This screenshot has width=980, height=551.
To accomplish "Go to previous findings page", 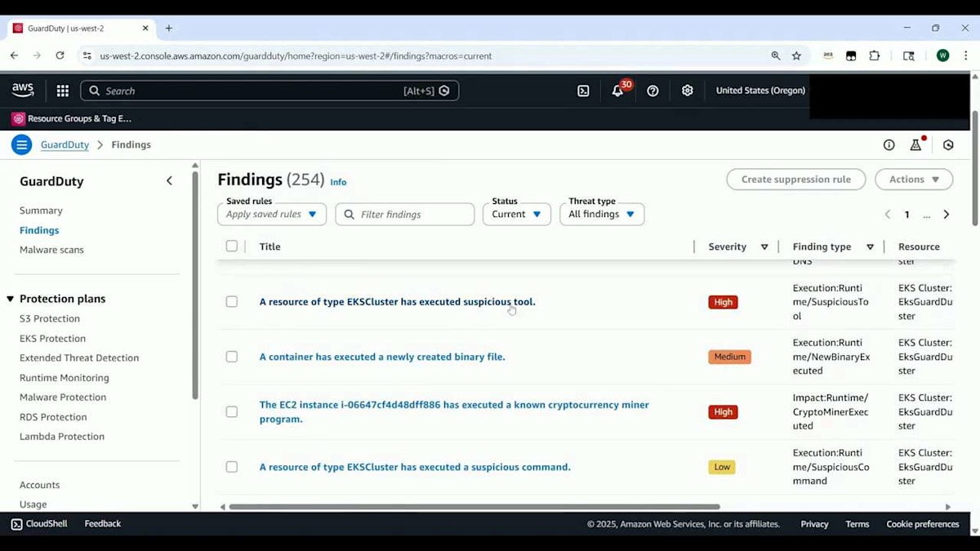I will (x=888, y=215).
